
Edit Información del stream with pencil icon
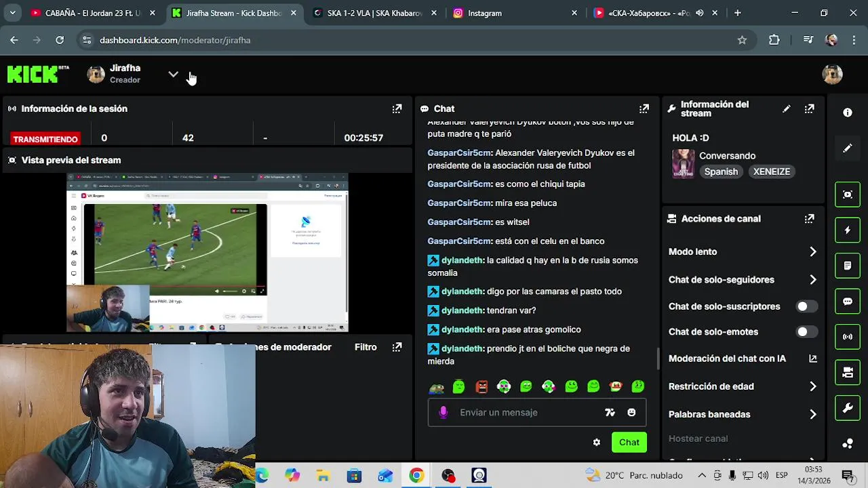pyautogui.click(x=787, y=108)
